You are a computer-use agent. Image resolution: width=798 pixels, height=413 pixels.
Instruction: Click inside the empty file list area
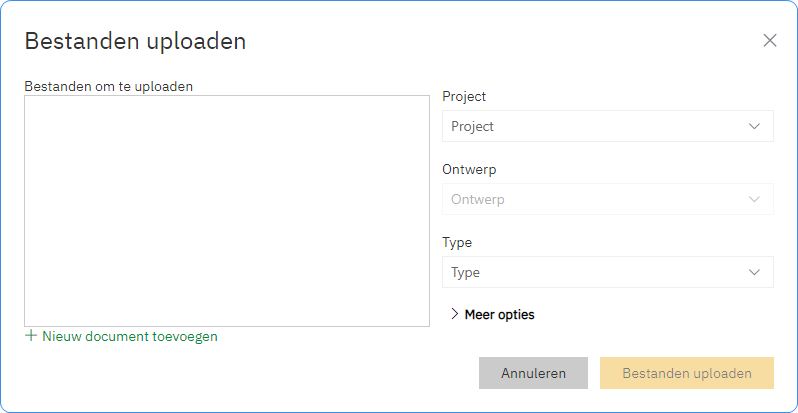click(227, 211)
